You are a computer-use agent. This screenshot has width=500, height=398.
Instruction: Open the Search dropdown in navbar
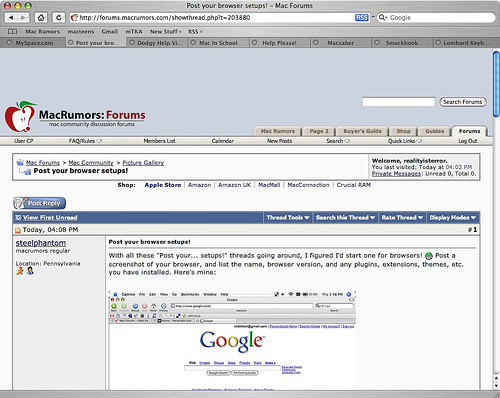pos(338,141)
